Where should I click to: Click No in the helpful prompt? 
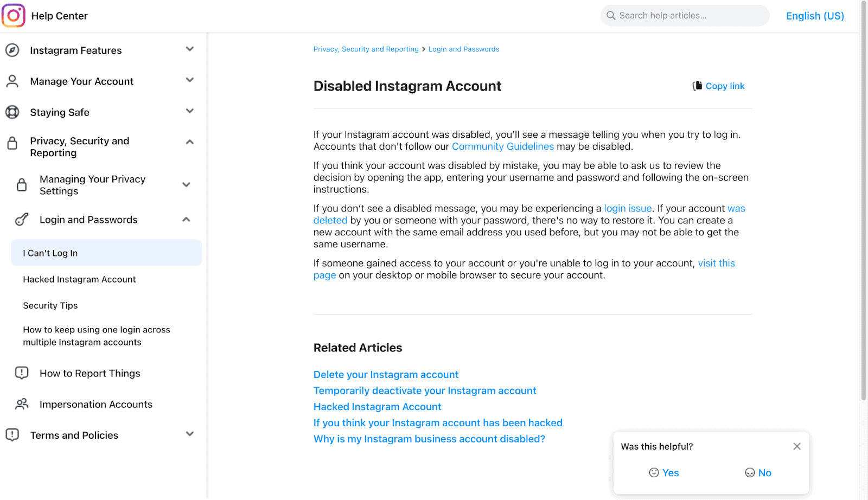point(758,473)
